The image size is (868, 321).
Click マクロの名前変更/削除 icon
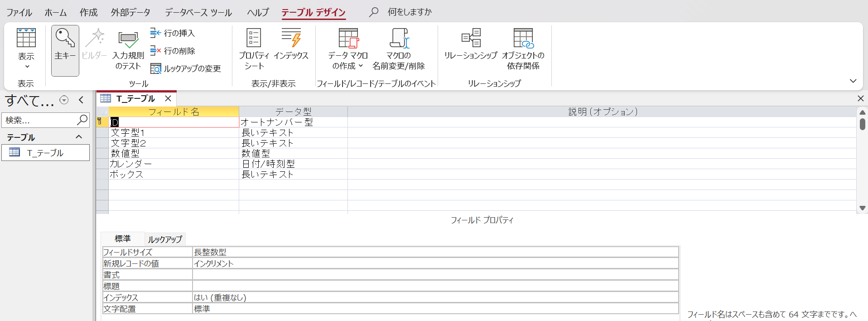coord(399,49)
